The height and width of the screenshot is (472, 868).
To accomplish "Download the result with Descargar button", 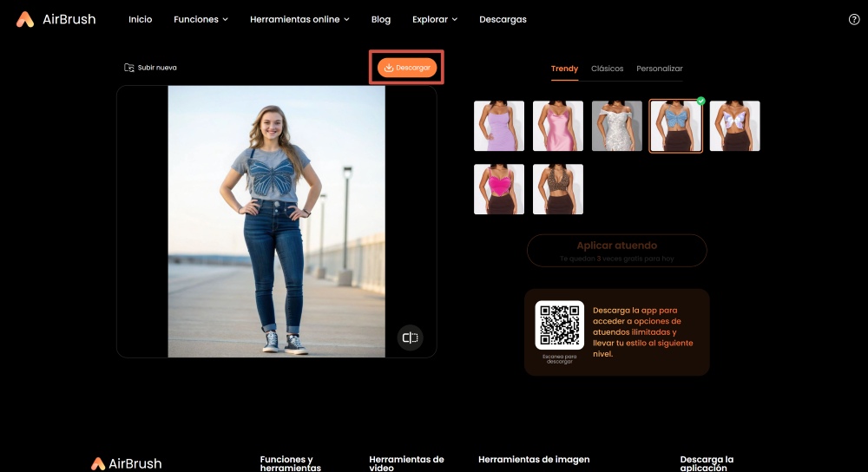I will [x=407, y=68].
